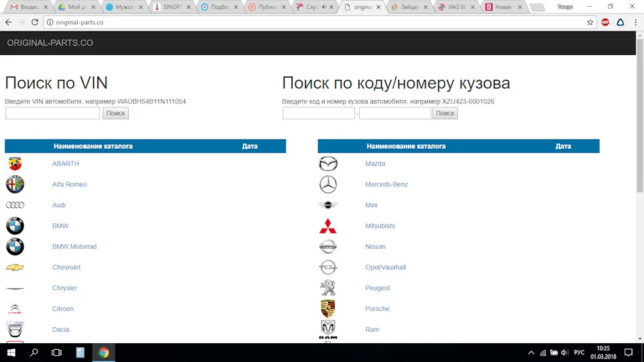Click the Chrysler wings logo
644x362 pixels.
click(15, 288)
